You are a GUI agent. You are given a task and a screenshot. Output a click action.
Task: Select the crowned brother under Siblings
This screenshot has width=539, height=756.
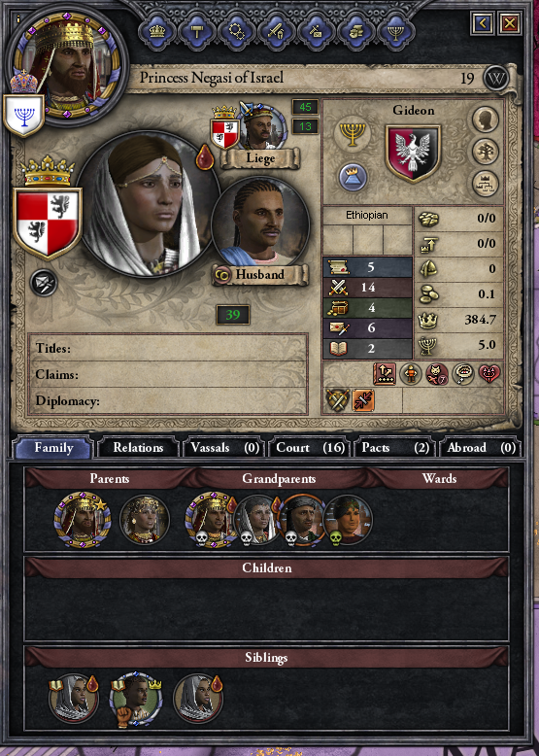(135, 699)
